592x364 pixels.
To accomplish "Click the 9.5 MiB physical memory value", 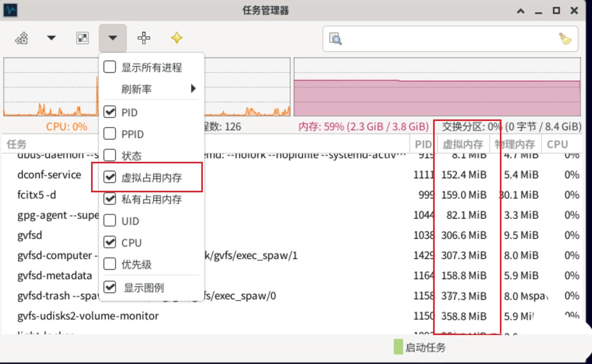I will coord(521,235).
